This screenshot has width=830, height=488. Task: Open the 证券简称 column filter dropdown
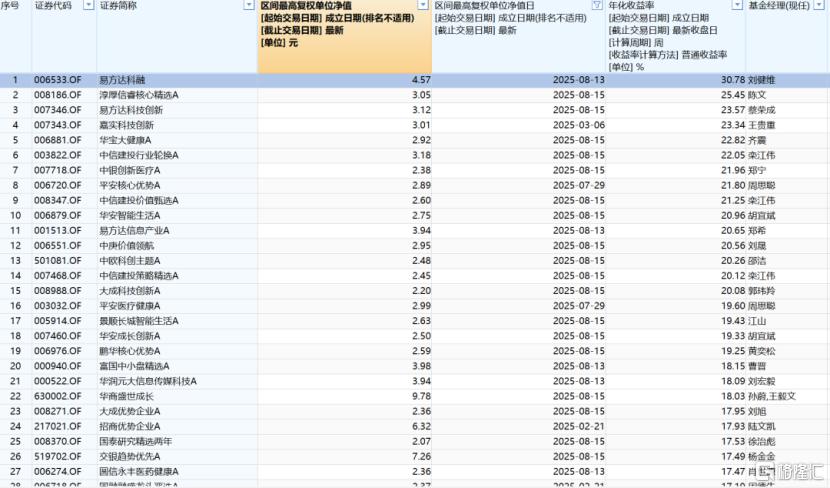coord(249,5)
